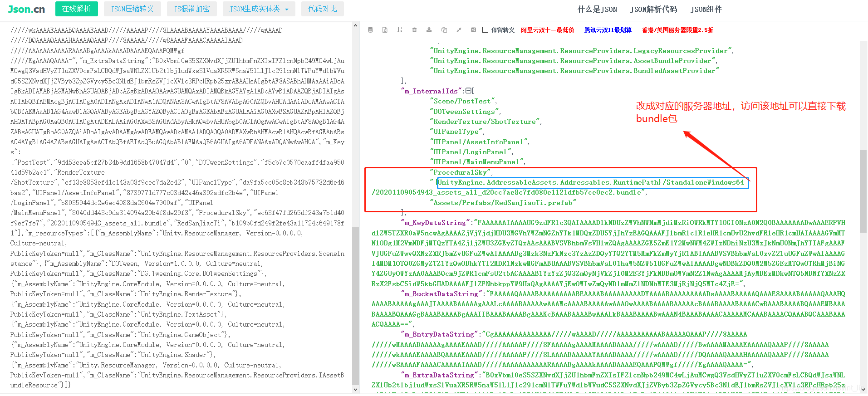868x396 pixels.
Task: Select the "Assets/Prefabs/RedSanJiaoTi.prefab" value
Action: pyautogui.click(x=503, y=203)
